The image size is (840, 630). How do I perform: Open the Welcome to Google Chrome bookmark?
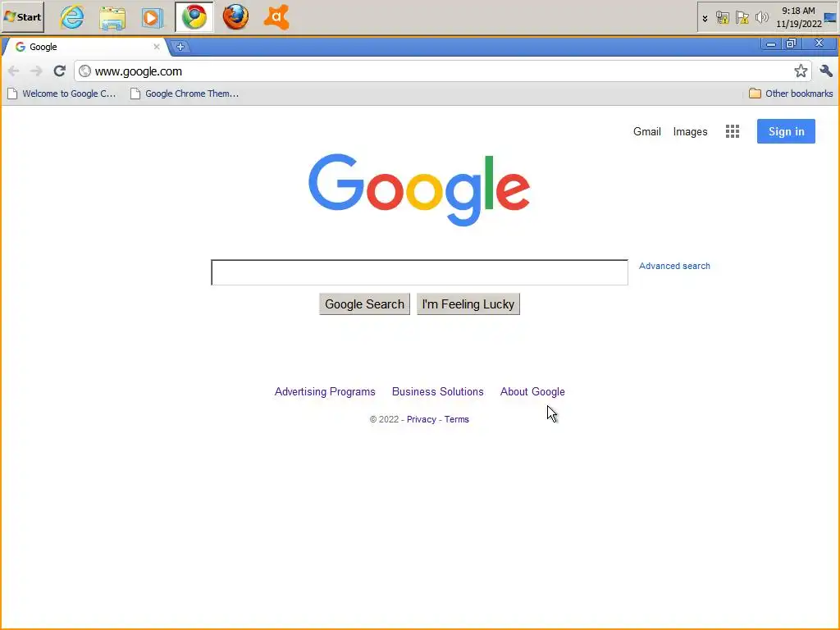[x=62, y=94]
